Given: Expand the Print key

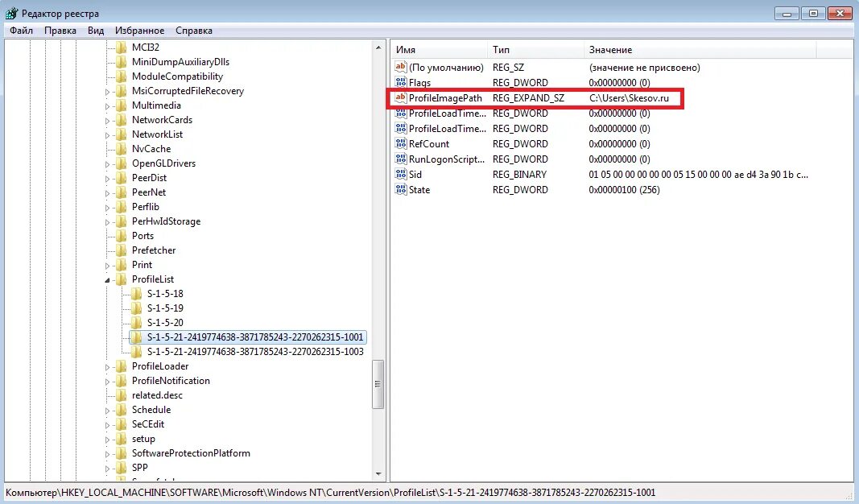Looking at the screenshot, I should (107, 265).
